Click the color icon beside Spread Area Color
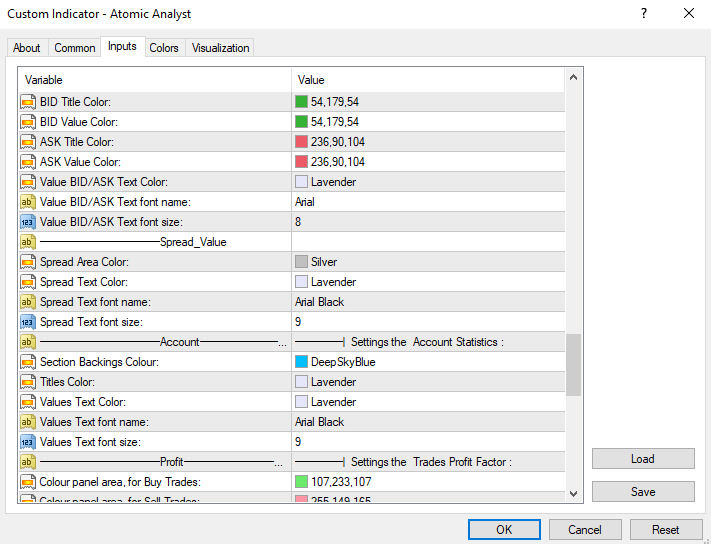This screenshot has height=544, width=711. [28, 262]
